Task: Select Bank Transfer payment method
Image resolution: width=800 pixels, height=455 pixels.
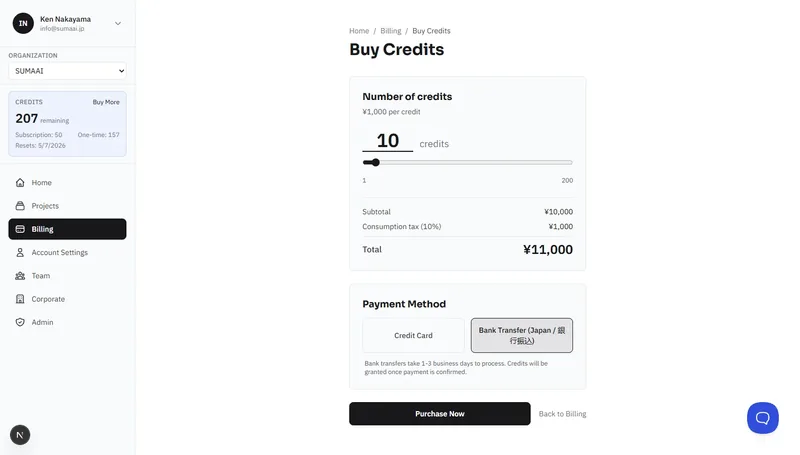Action: pyautogui.click(x=522, y=336)
